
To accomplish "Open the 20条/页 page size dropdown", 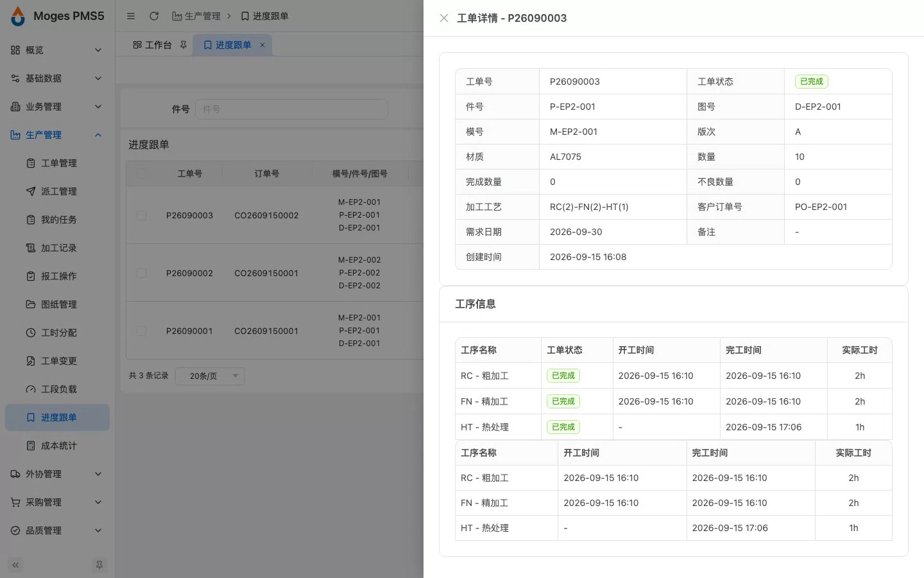I will pos(210,376).
